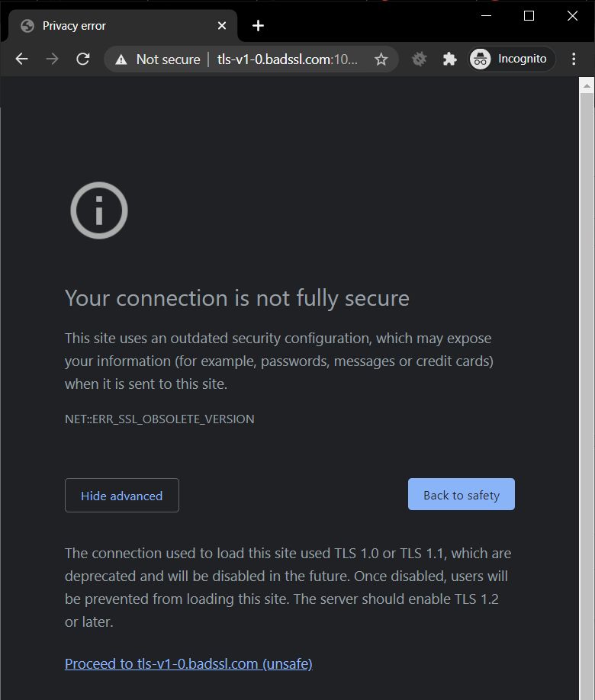Click the Back to safety button
This screenshot has height=700, width=595.
pyautogui.click(x=462, y=494)
